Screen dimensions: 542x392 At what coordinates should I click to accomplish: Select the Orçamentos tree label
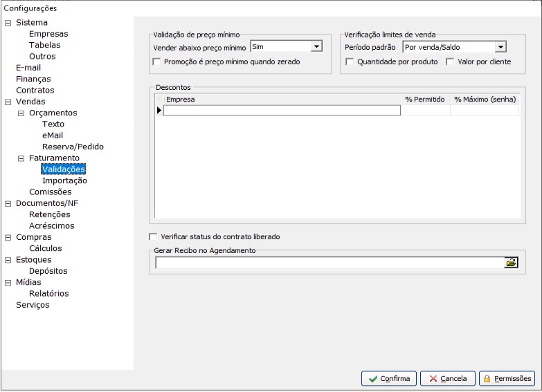[53, 113]
